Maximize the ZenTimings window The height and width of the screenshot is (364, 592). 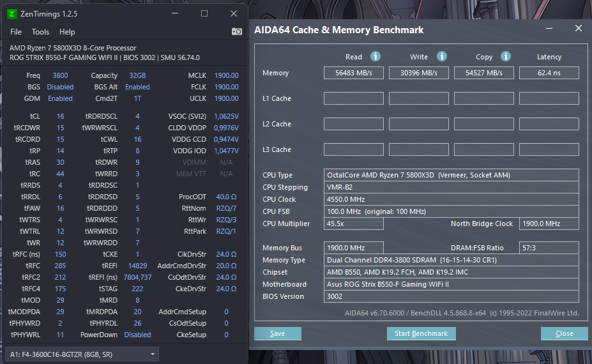point(204,13)
